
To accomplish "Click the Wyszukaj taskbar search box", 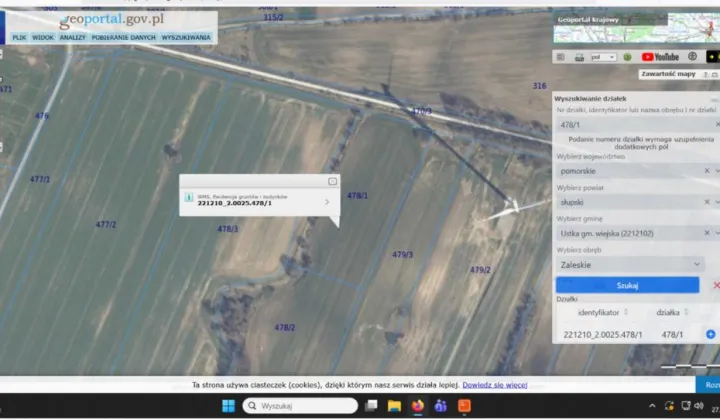I will point(300,406).
